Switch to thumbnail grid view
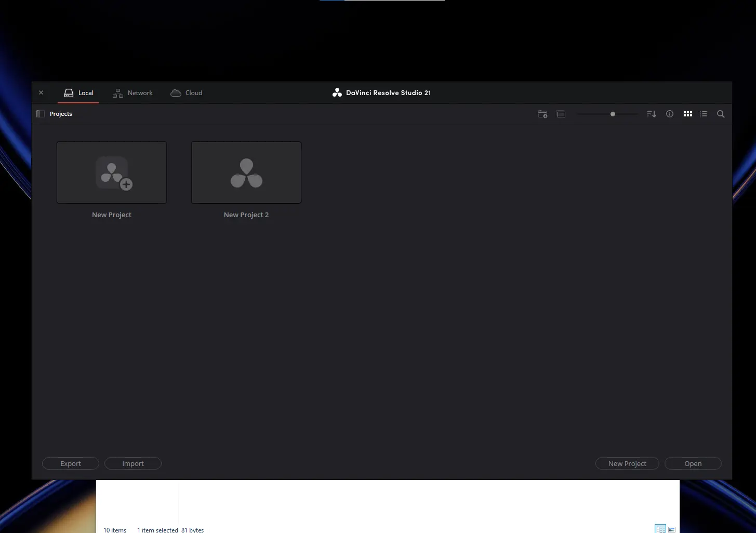Viewport: 756px width, 533px height. (x=688, y=114)
